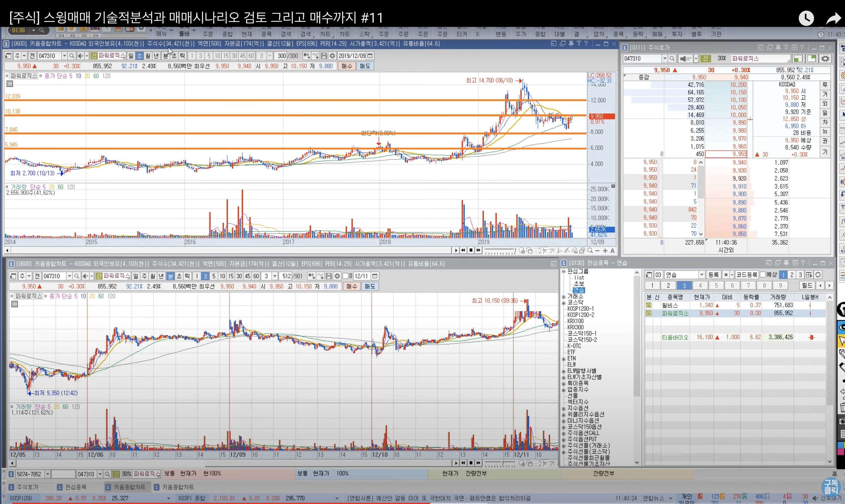Image resolution: width=845 pixels, height=504 pixels.
Task: Click the save floppy icon in top chart toolbar
Action: 324,56
